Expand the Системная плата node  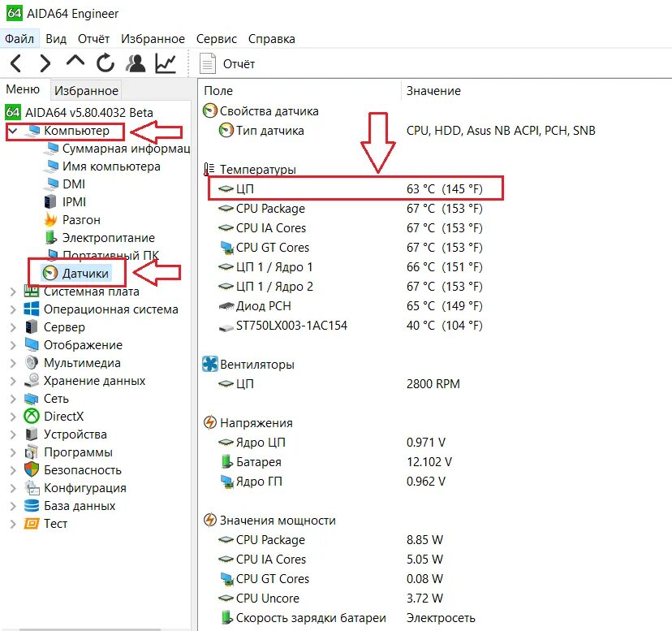pos(13,292)
